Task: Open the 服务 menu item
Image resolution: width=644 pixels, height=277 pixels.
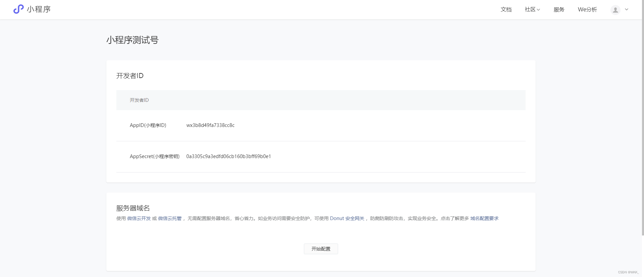Action: click(559, 9)
